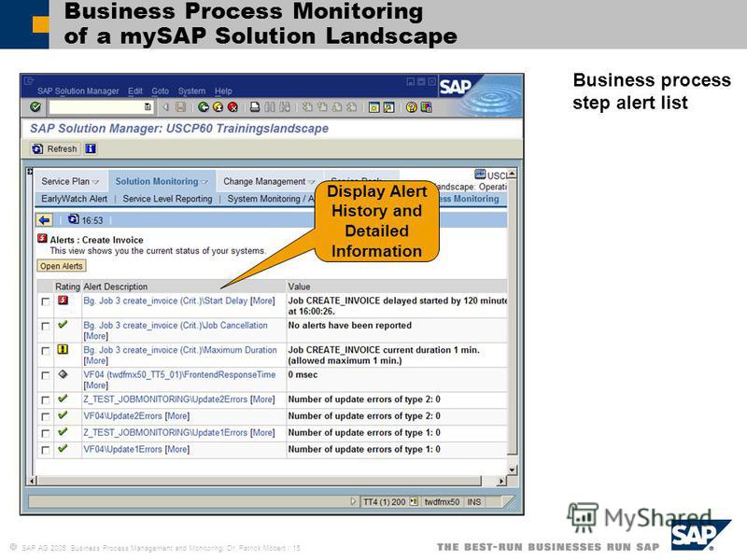Open the Goto menu
This screenshot has width=747, height=560.
pyautogui.click(x=160, y=91)
